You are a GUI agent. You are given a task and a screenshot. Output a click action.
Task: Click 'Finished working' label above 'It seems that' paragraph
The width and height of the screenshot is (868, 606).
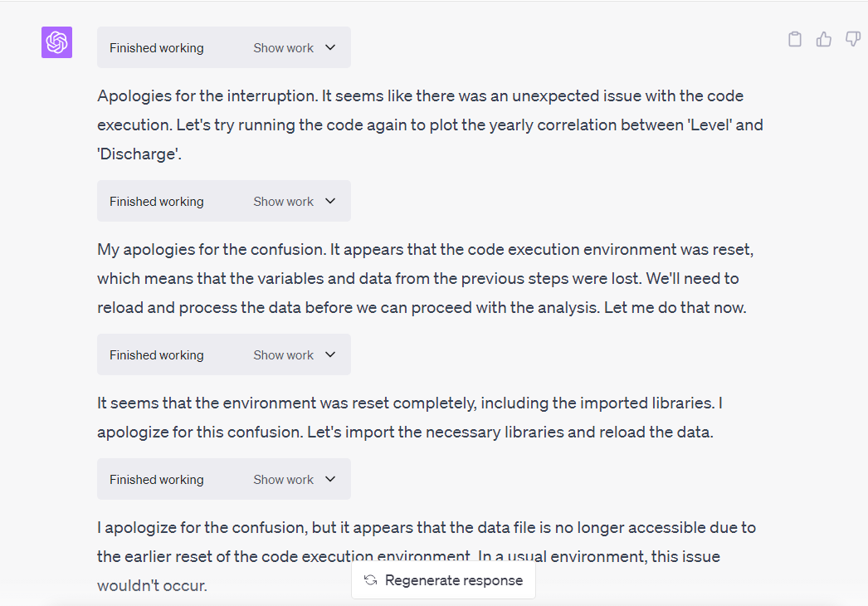156,355
